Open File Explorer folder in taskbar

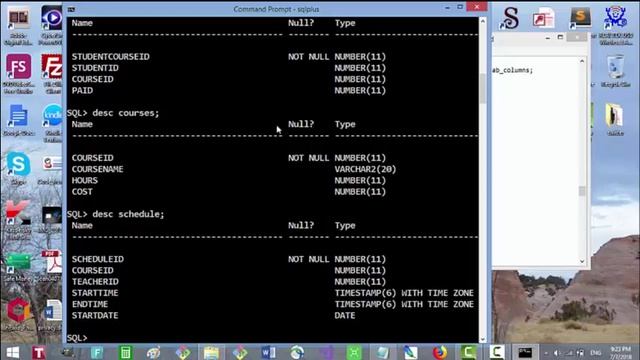pyautogui.click(x=211, y=353)
